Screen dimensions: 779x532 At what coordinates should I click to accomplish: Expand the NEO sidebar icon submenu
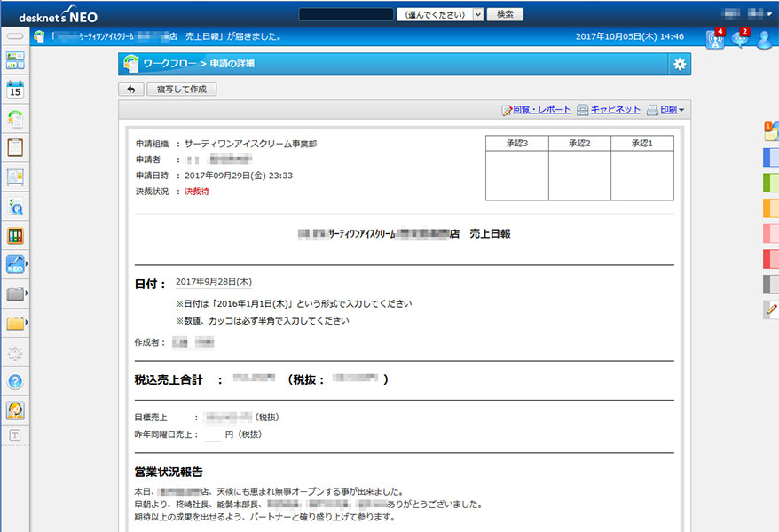click(16, 264)
